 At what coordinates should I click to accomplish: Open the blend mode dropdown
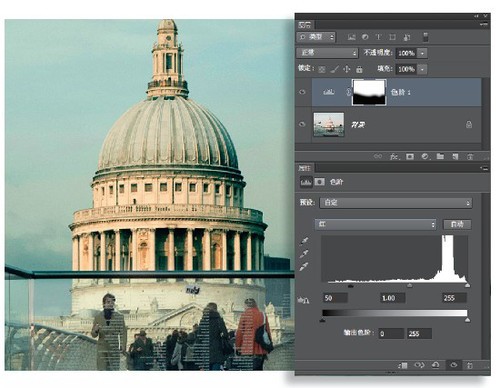pos(327,53)
